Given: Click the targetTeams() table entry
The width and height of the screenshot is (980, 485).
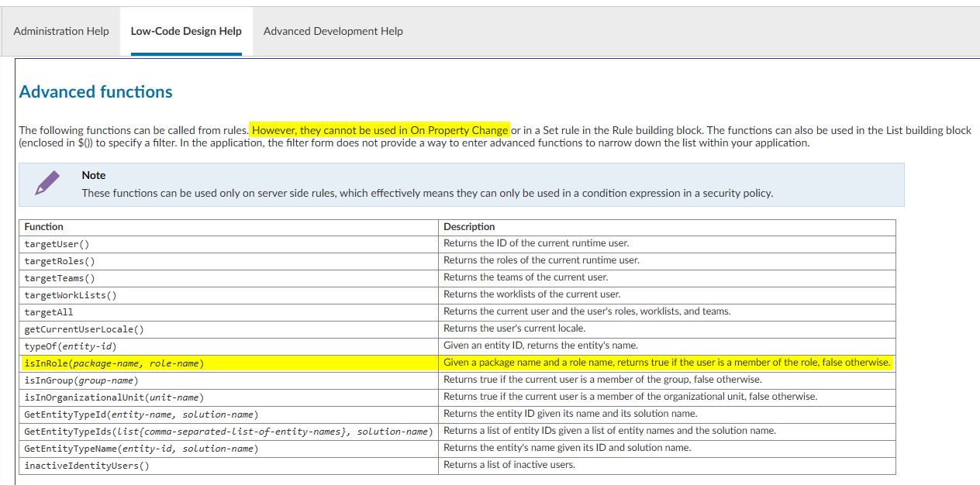Looking at the screenshot, I should pyautogui.click(x=60, y=278).
